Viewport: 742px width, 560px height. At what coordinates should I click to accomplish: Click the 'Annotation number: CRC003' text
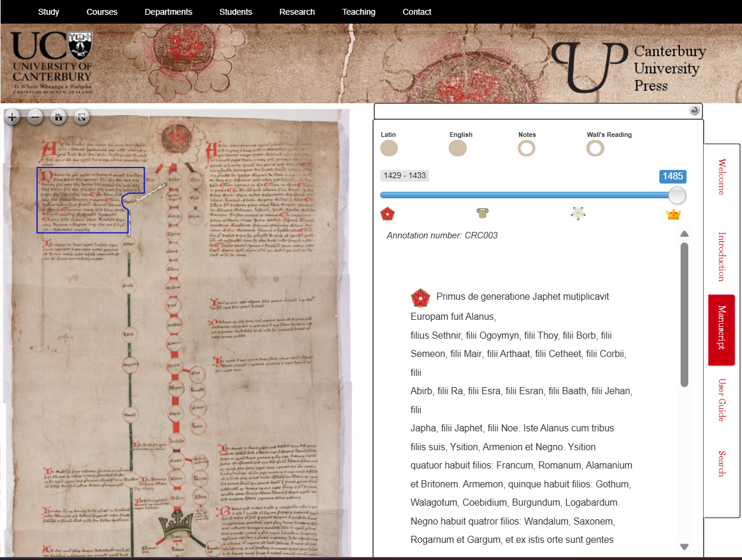[x=442, y=235]
